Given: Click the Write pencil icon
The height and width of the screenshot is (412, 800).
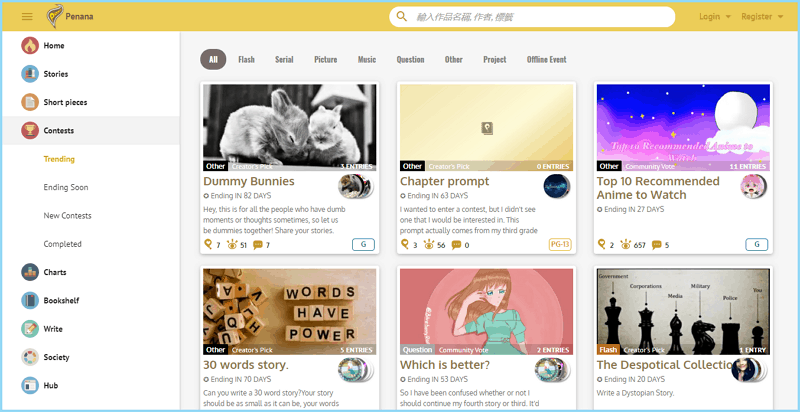Looking at the screenshot, I should click(x=30, y=328).
